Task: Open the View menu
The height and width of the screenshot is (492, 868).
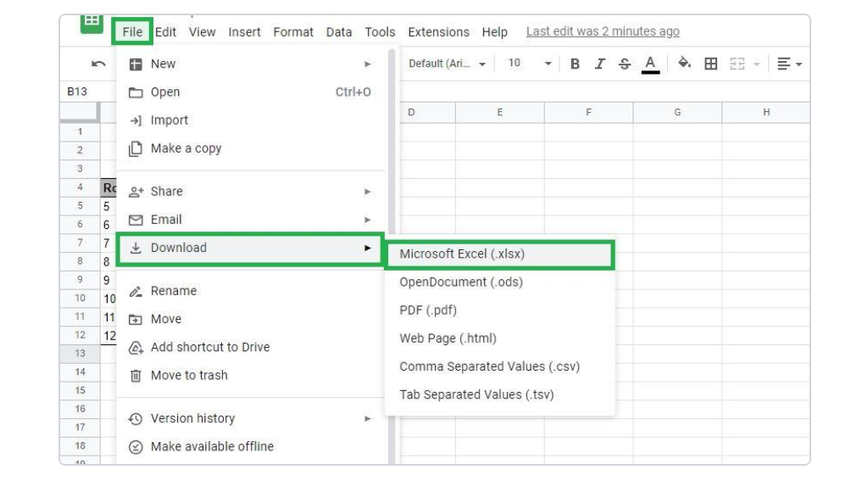Action: coord(202,32)
